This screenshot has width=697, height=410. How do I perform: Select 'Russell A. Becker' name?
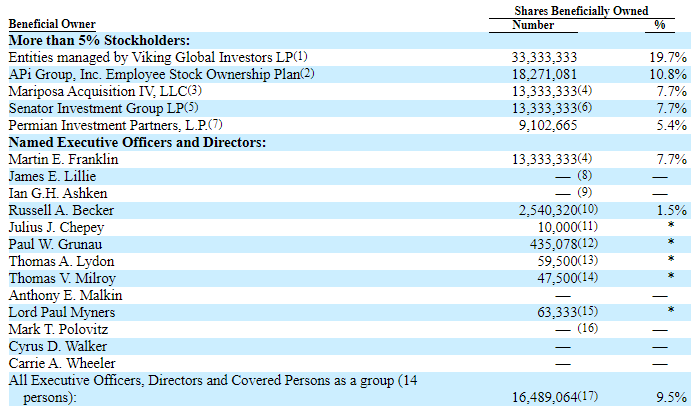point(61,210)
